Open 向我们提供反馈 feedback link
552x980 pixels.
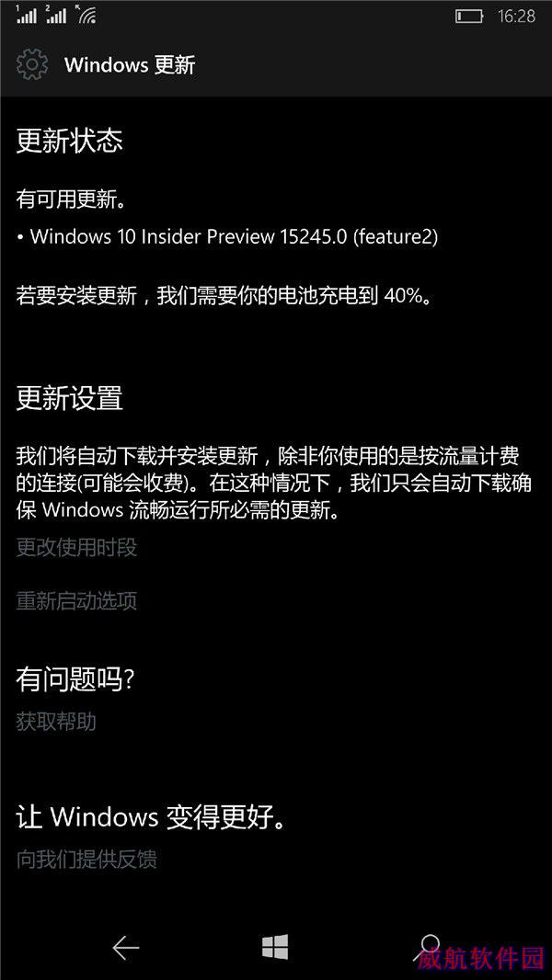pyautogui.click(x=86, y=860)
